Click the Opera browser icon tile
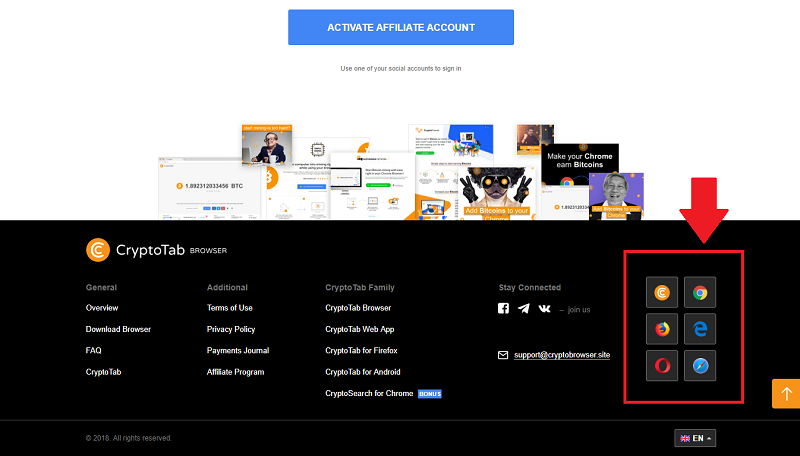800x456 pixels. [661, 366]
